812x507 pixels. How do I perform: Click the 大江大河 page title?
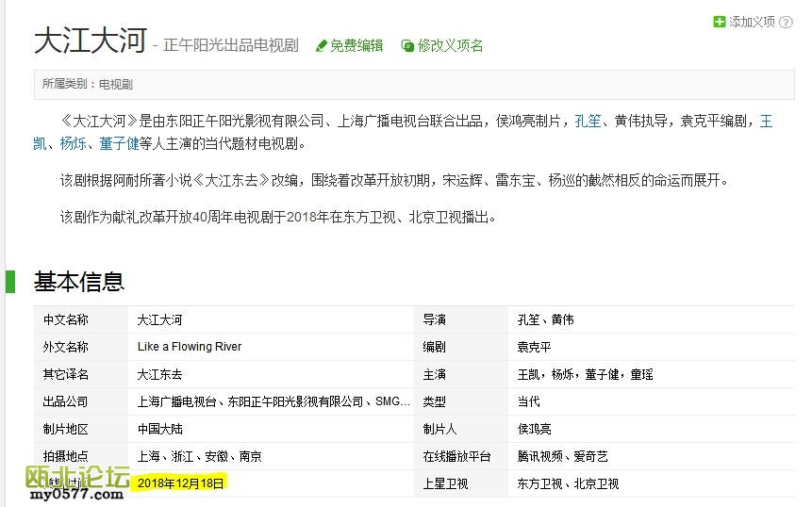[x=91, y=41]
